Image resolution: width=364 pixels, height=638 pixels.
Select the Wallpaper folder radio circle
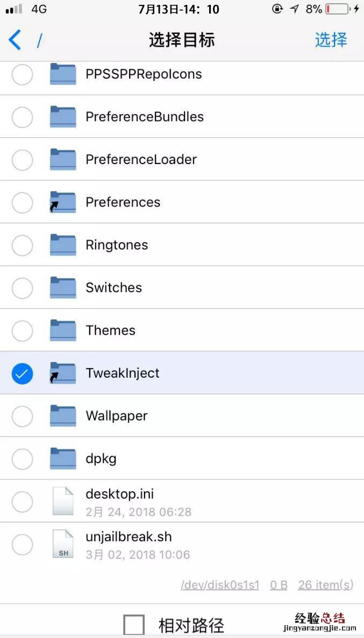click(22, 416)
